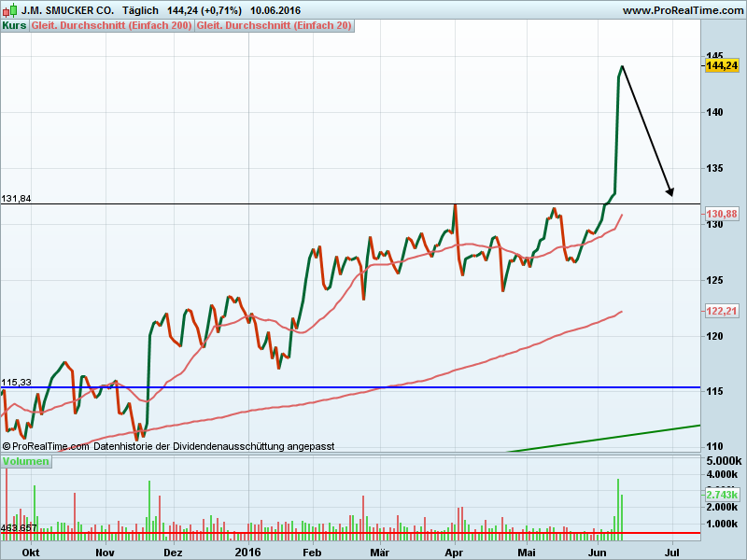Click the 'Volumen' panel label
Viewport: 747px width, 560px height.
pos(26,461)
